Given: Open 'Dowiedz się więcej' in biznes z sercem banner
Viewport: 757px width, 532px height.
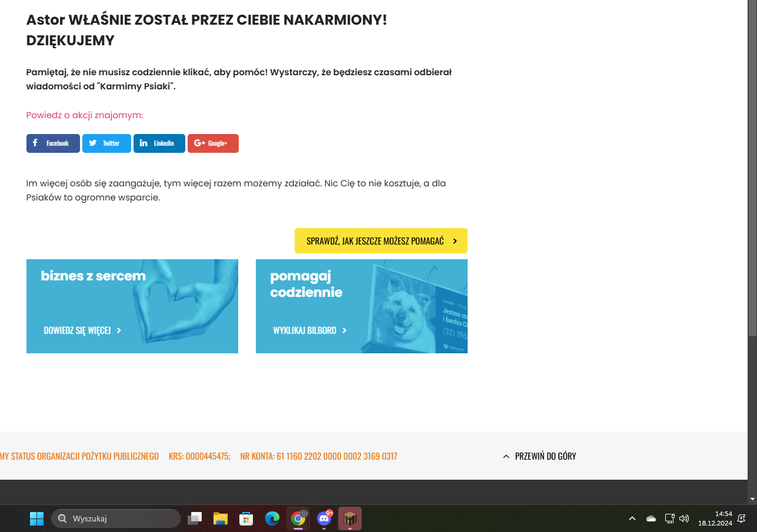Looking at the screenshot, I should click(82, 330).
